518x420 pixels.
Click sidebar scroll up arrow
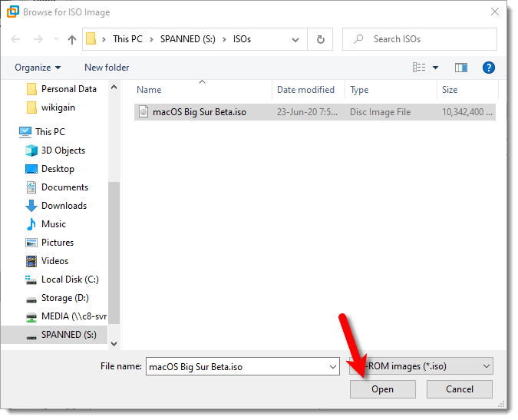pos(114,87)
